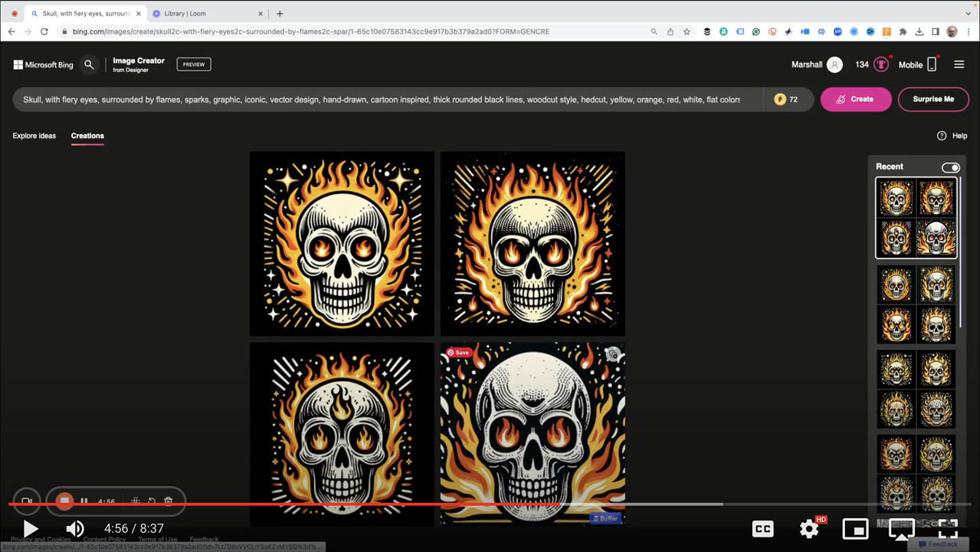This screenshot has height=552, width=980.
Task: Open YouTube player settings gear
Action: pos(809,529)
